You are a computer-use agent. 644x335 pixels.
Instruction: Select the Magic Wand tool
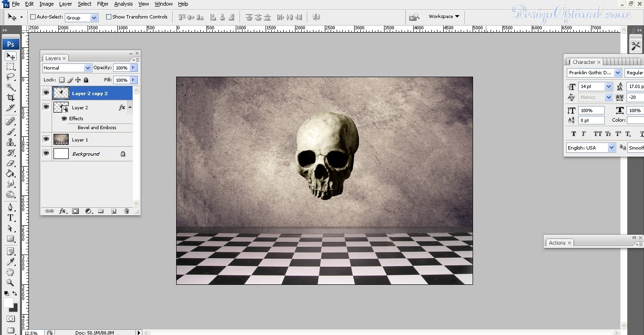(x=10, y=87)
